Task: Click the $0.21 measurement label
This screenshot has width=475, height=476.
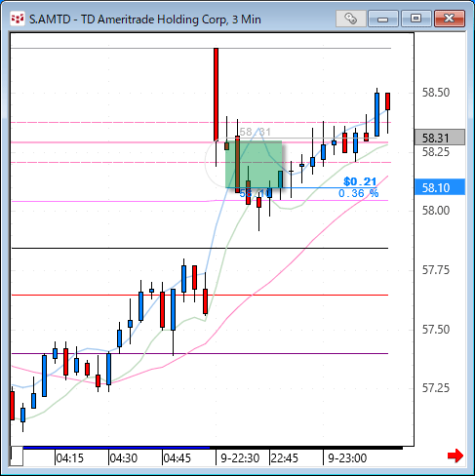Action: point(360,181)
